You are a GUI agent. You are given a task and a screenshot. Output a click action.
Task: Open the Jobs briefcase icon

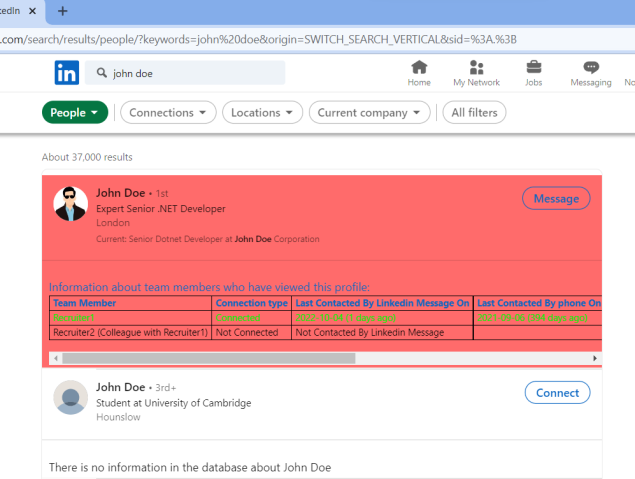[533, 73]
